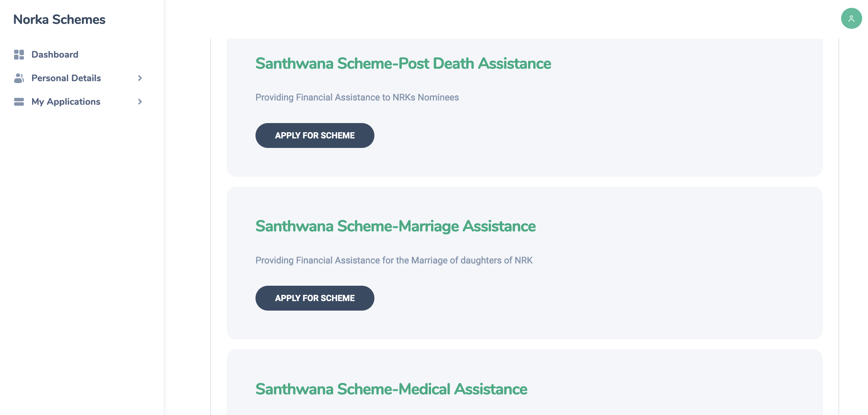The height and width of the screenshot is (415, 868).
Task: Apply for Santhwana Marriage Assistance scheme
Action: 314,298
